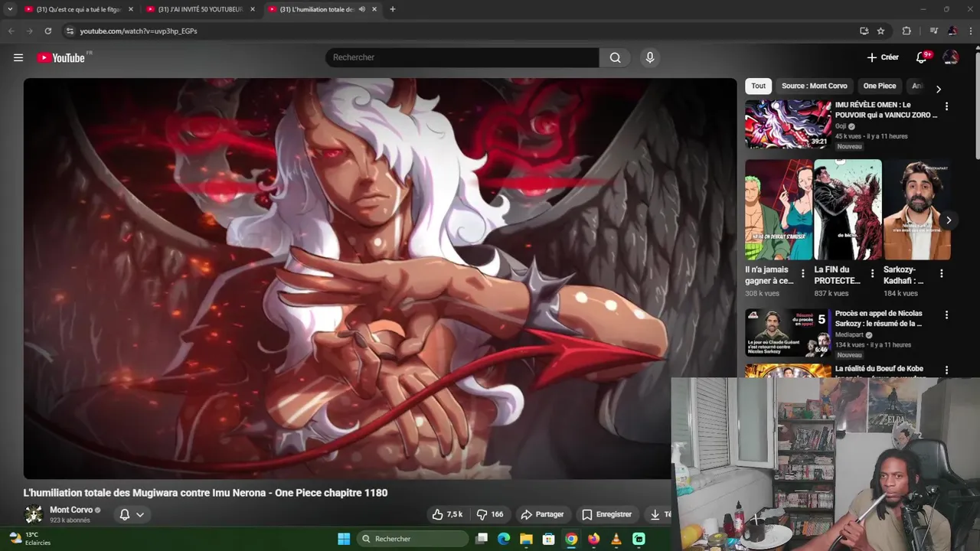
Task: Mute audio icon on L'humiliation tab
Action: (x=361, y=9)
